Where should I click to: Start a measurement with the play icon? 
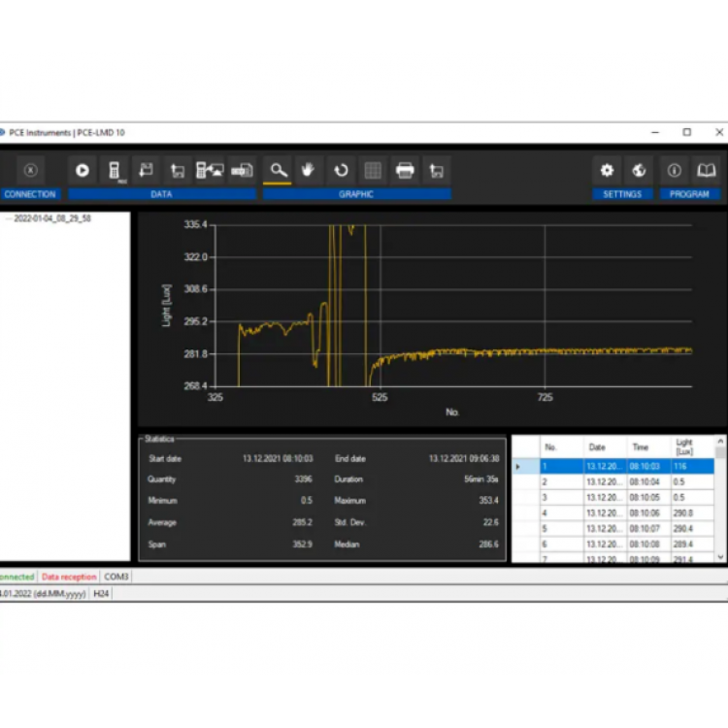[83, 171]
